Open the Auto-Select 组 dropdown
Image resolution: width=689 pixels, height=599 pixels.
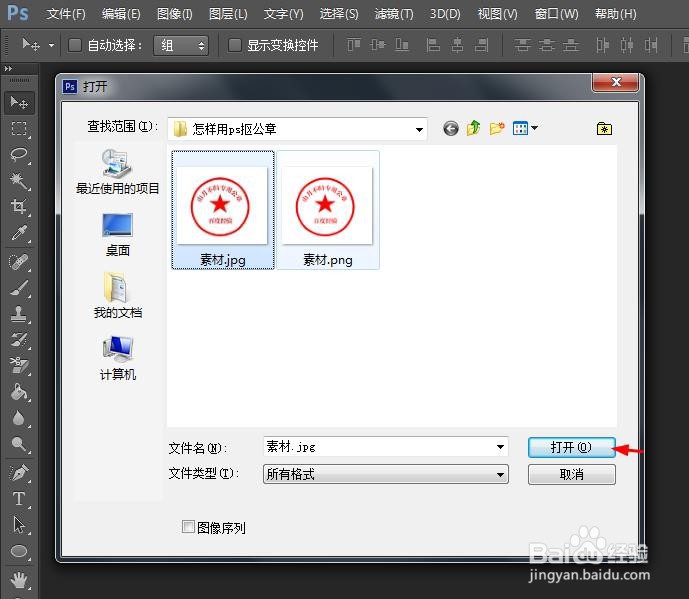pos(181,45)
